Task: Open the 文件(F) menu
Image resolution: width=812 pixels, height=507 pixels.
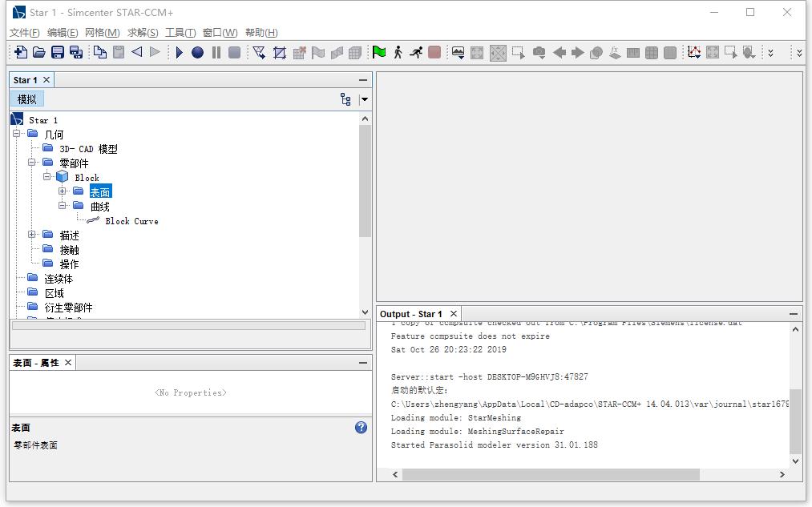Action: [24, 33]
